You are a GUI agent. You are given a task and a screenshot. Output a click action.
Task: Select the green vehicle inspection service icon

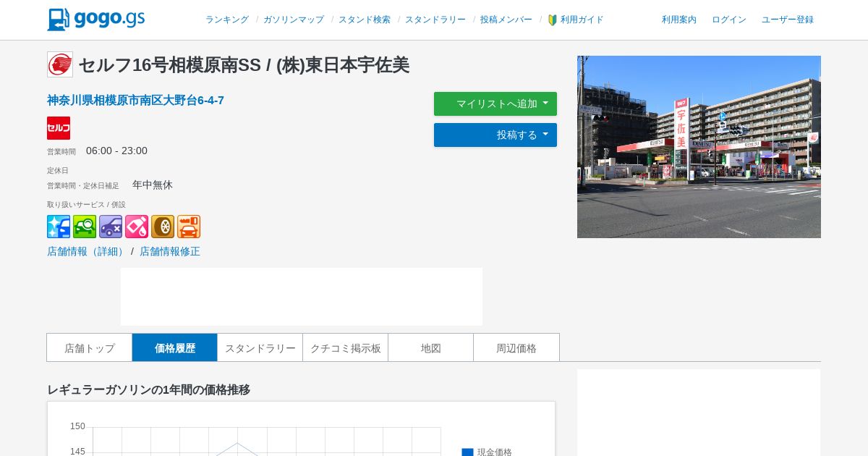pos(85,227)
